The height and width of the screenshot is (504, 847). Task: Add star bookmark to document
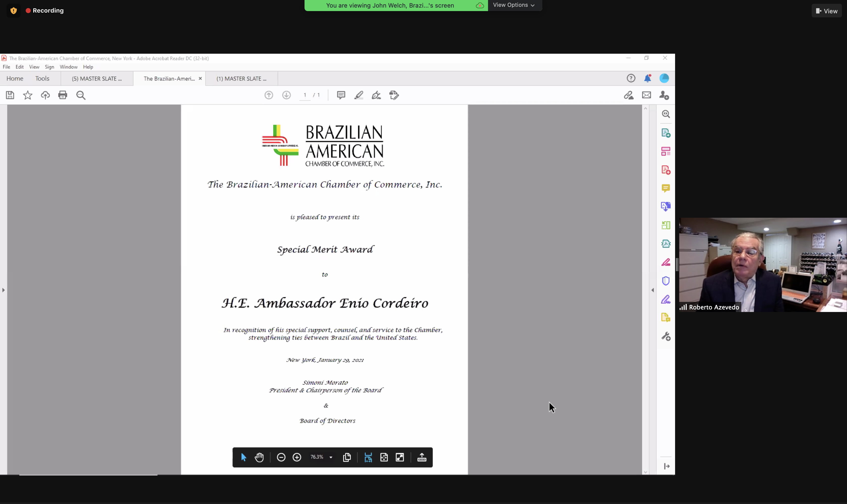pyautogui.click(x=27, y=95)
